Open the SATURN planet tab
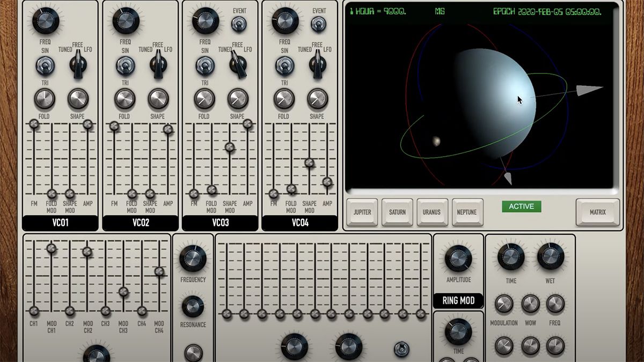The width and height of the screenshot is (644, 362). click(397, 212)
